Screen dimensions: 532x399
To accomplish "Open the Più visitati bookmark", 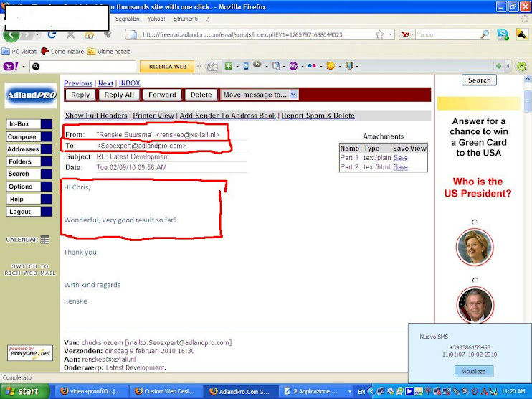I will tap(19, 51).
